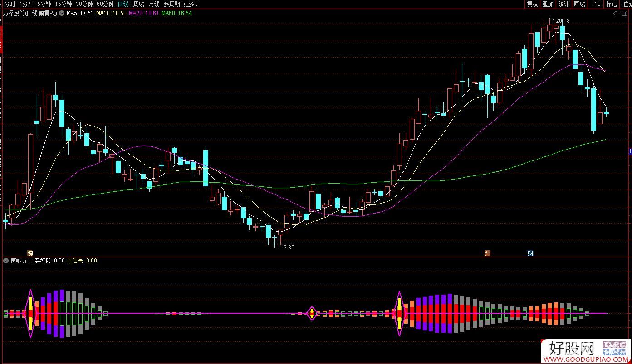This screenshot has width=632, height=364.
Task: Click the diamond icon at chart top-right
Action: point(616,14)
